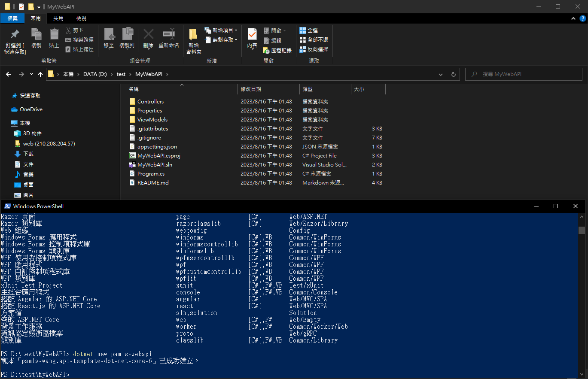Click the 移至 move-to icon

(109, 34)
